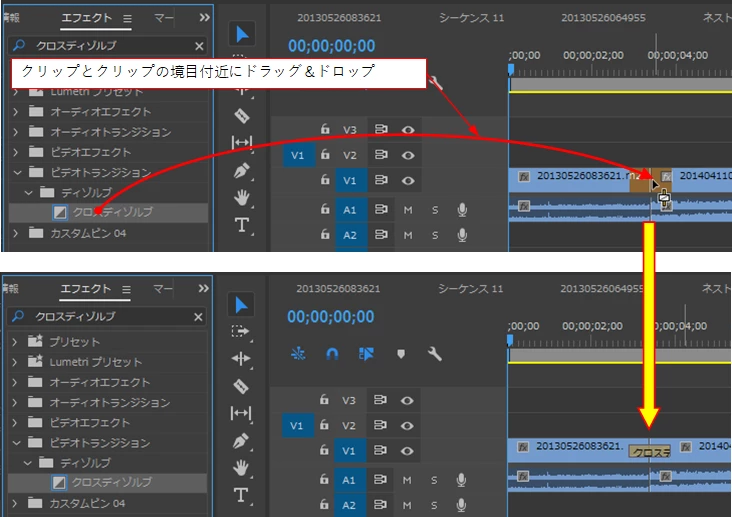This screenshot has height=517, width=732.
Task: Expand カスタムビン 04 folder in upper screenshot
Action: (x=15, y=233)
